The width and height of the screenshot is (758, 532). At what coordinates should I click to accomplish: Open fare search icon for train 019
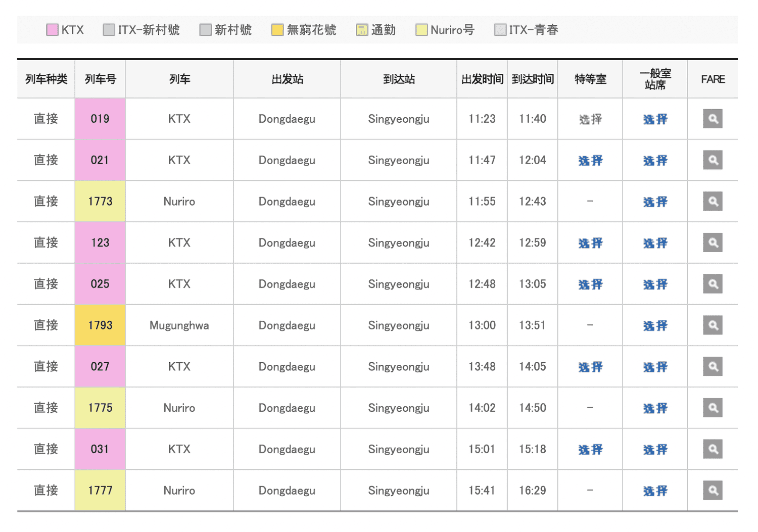(713, 119)
